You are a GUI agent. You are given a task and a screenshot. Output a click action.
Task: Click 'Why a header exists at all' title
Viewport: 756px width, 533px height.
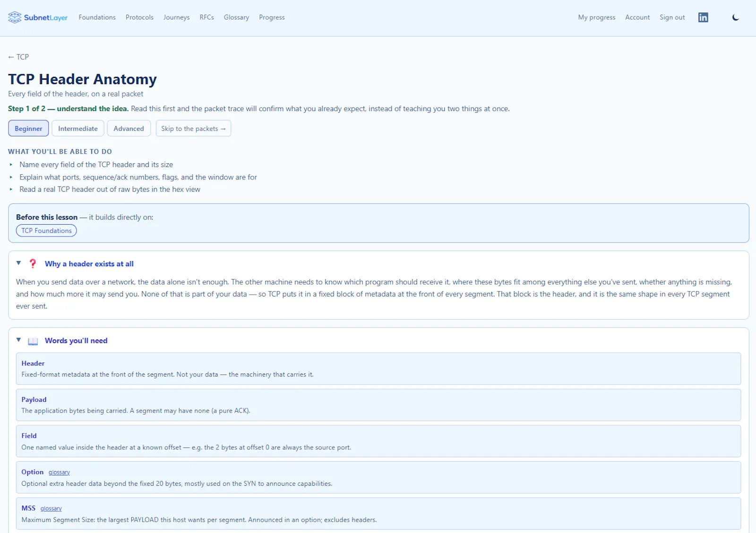coord(89,264)
